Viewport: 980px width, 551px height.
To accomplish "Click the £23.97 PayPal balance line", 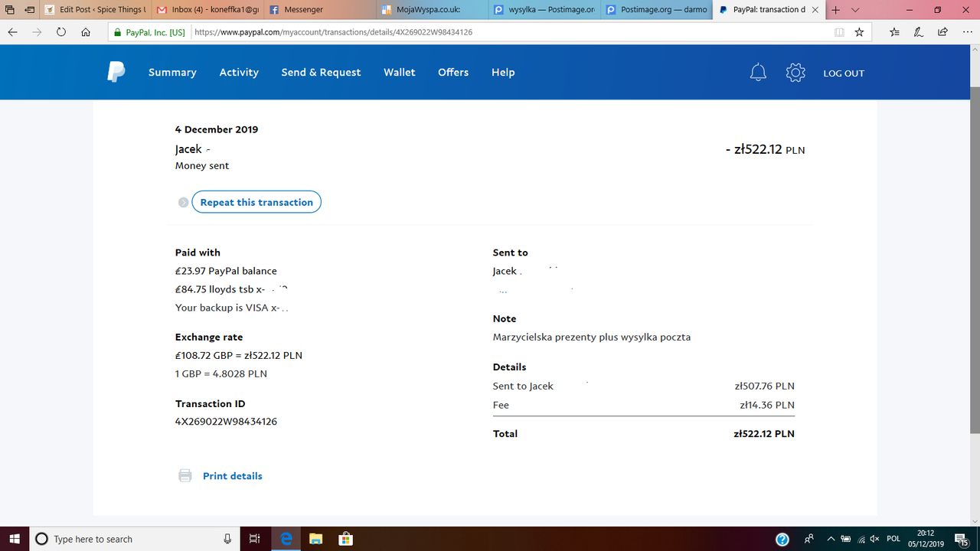I will pos(226,271).
